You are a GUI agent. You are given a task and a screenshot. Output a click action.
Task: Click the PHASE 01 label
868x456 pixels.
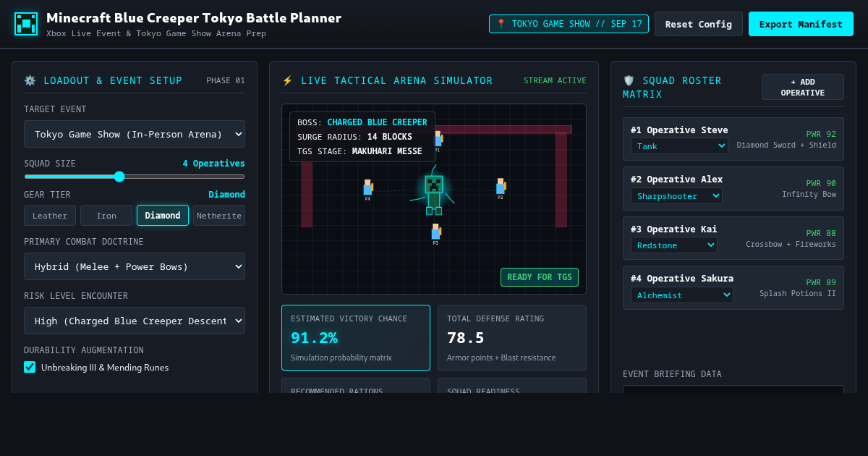click(226, 80)
